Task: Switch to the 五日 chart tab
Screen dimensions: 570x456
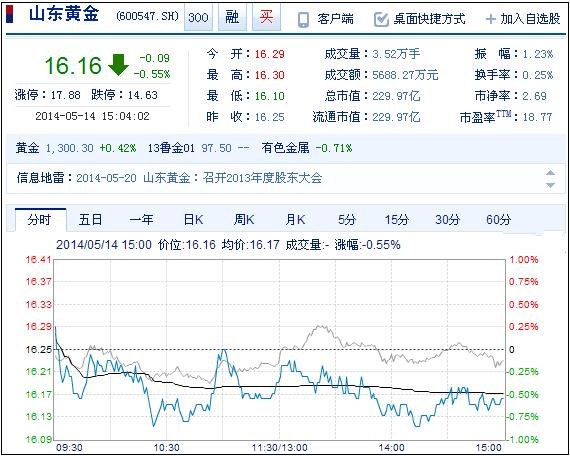Action: point(91,220)
